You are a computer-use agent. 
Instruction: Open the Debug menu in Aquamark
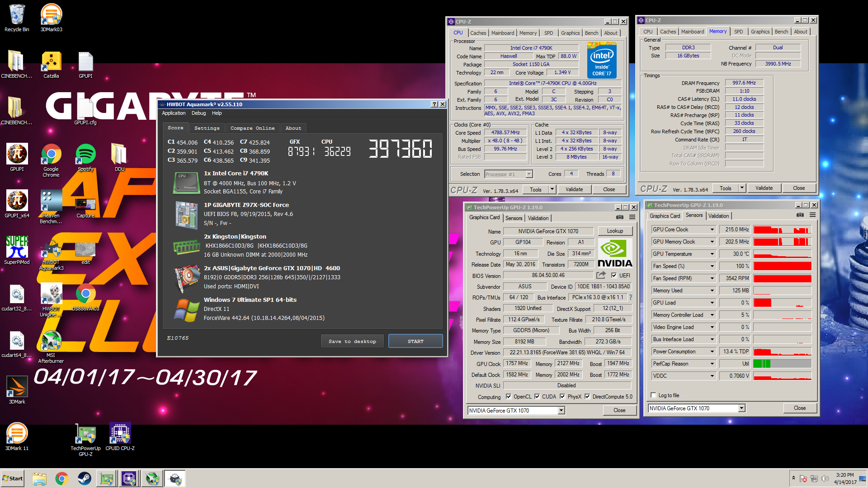click(198, 113)
